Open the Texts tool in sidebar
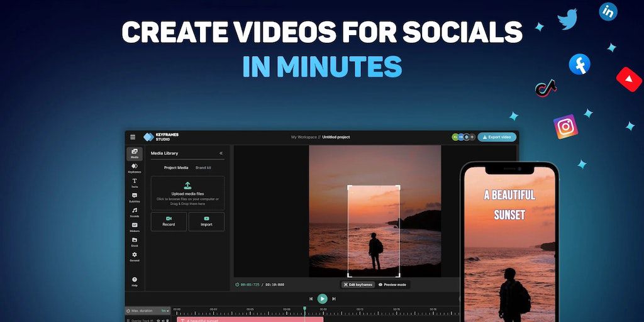644x322 pixels. point(135,183)
